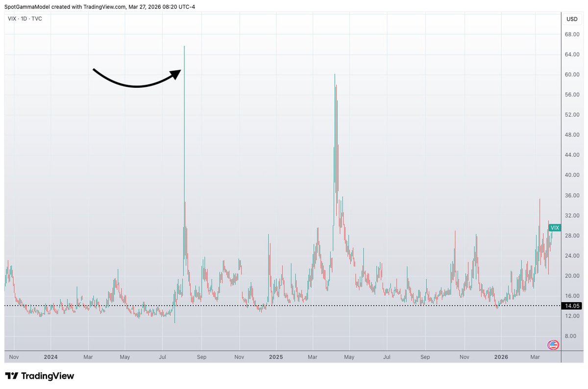The image size is (588, 389).
Task: Click the 36.00 price axis label
Action: (x=572, y=195)
